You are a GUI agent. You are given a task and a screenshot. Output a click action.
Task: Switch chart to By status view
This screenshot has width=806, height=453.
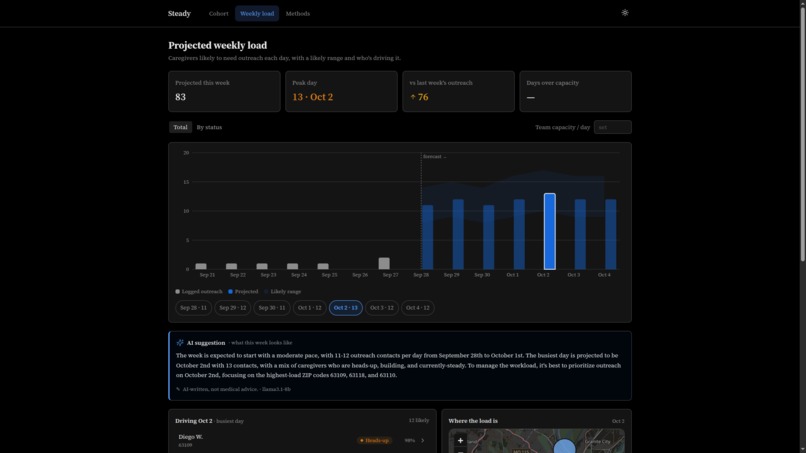coord(209,127)
